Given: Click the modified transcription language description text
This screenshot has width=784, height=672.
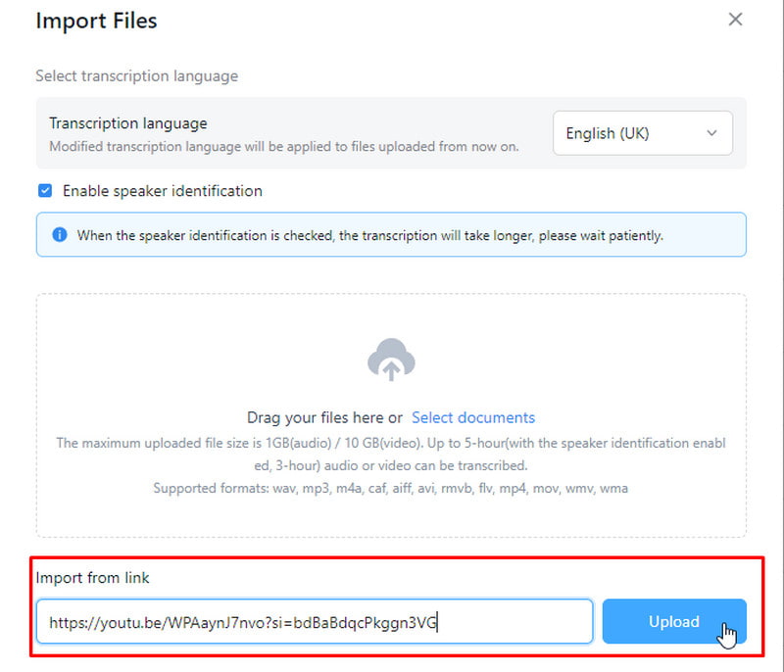Looking at the screenshot, I should (284, 146).
